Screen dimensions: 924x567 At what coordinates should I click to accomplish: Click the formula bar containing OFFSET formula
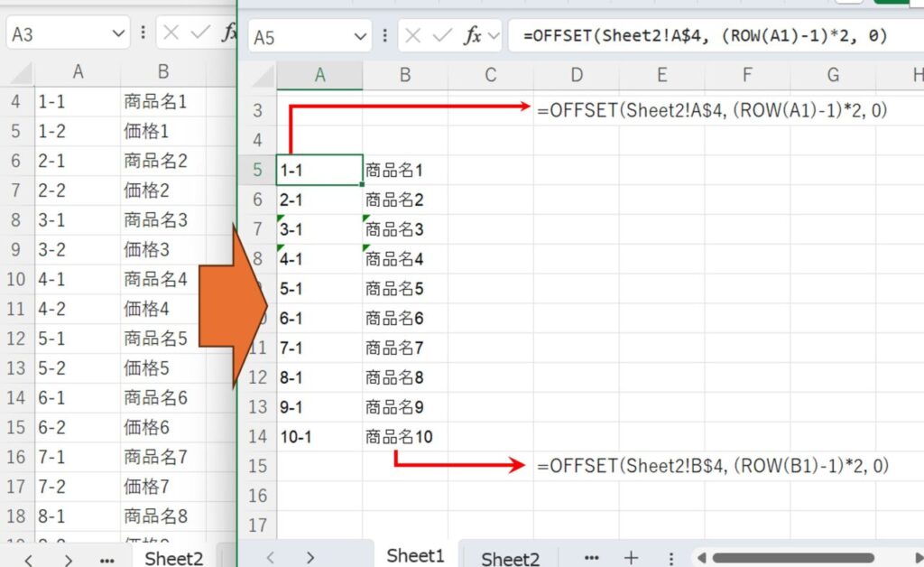[x=716, y=36]
